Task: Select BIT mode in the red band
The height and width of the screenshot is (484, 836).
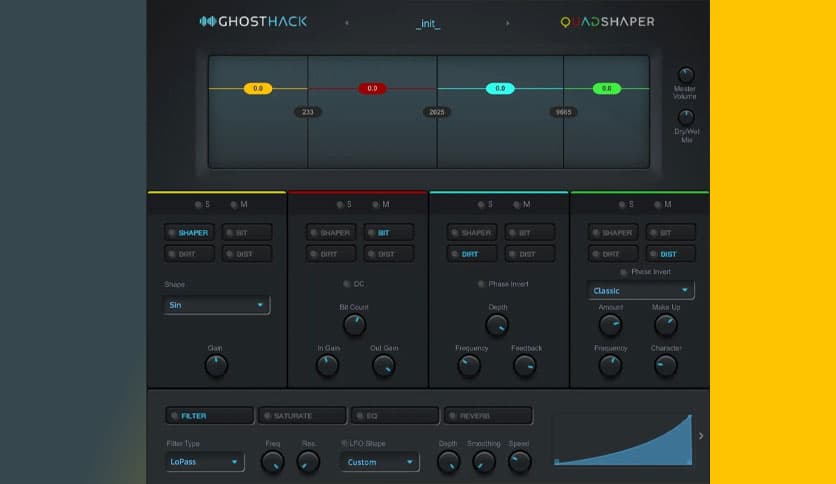Action: [x=389, y=232]
